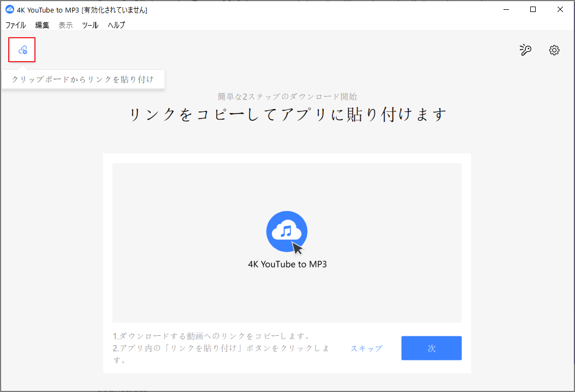Click the subtitle 簡単な2ステップのダウンロード開始
This screenshot has width=575, height=392.
click(x=287, y=97)
